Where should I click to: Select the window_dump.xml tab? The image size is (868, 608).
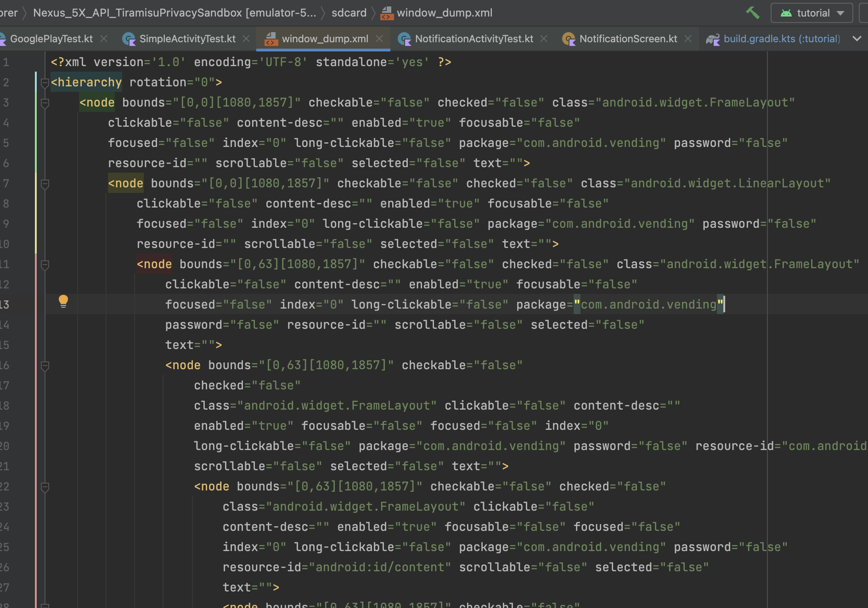coord(325,39)
